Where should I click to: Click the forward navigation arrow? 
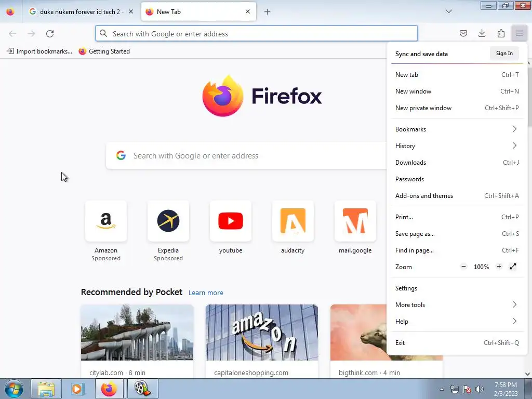pos(31,34)
